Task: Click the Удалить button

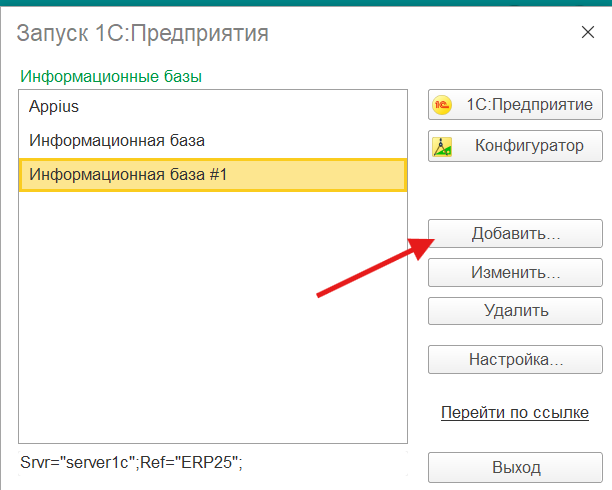Action: pyautogui.click(x=515, y=311)
